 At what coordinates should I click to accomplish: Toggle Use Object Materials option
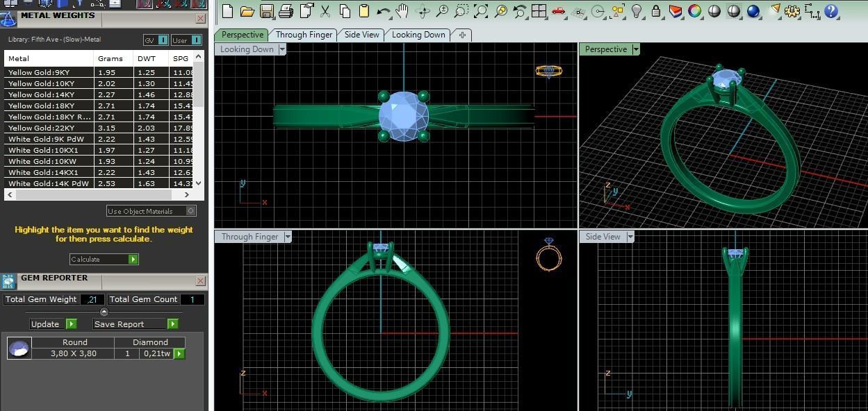(x=152, y=211)
